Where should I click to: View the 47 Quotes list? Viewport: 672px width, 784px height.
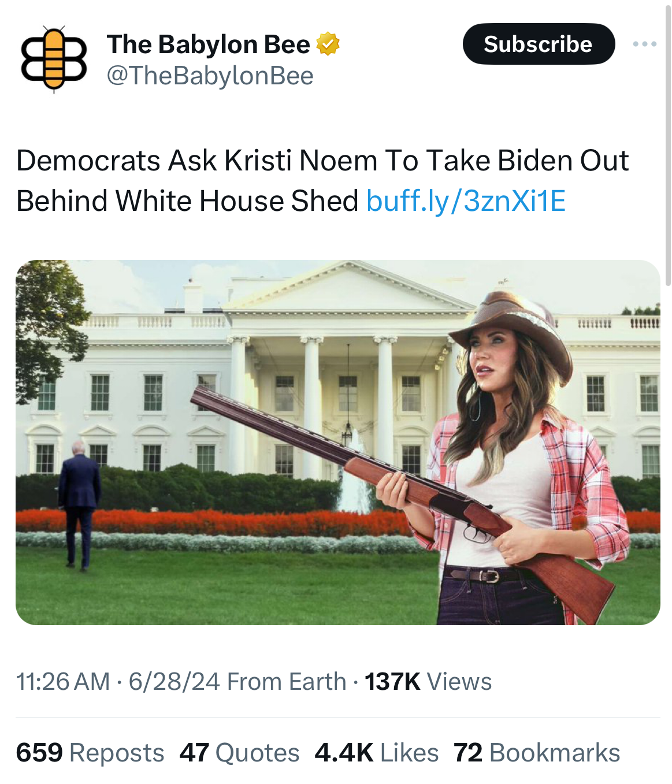pyautogui.click(x=239, y=753)
